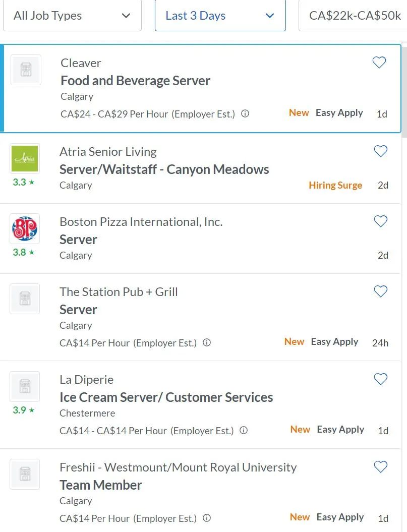Expand the Last 3 Days filter
407x532 pixels.
[x=220, y=16]
